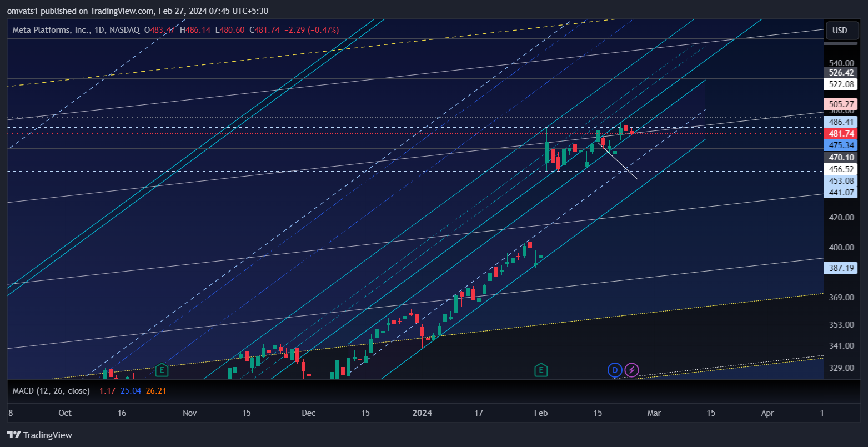Click the 329.00 price axis value
The width and height of the screenshot is (868, 447).
(841, 368)
